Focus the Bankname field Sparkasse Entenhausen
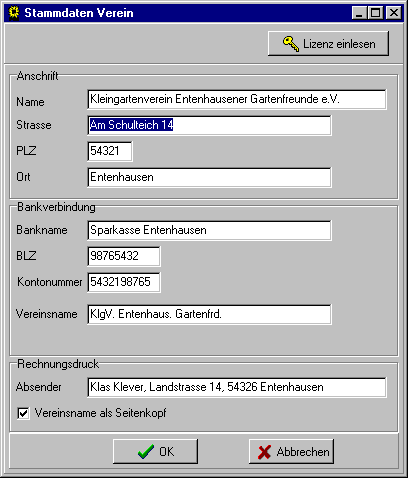Image resolution: width=408 pixels, height=478 pixels. point(209,230)
